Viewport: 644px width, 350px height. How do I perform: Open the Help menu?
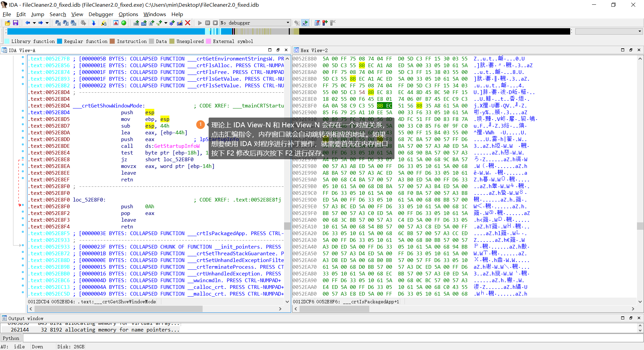(177, 14)
